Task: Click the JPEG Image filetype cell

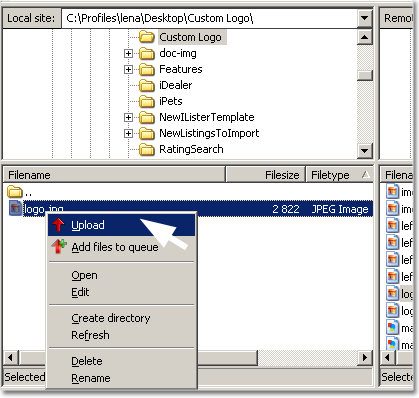Action: point(340,209)
